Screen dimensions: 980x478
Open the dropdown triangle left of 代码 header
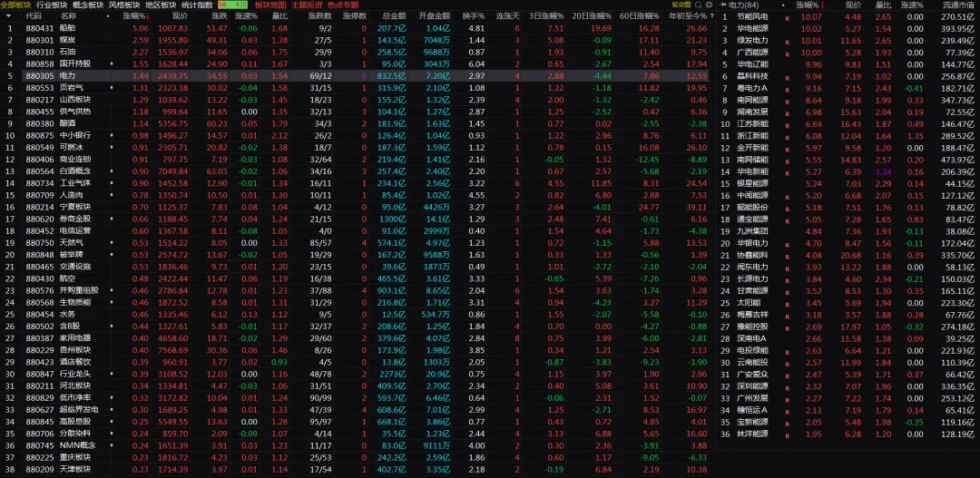(x=9, y=15)
